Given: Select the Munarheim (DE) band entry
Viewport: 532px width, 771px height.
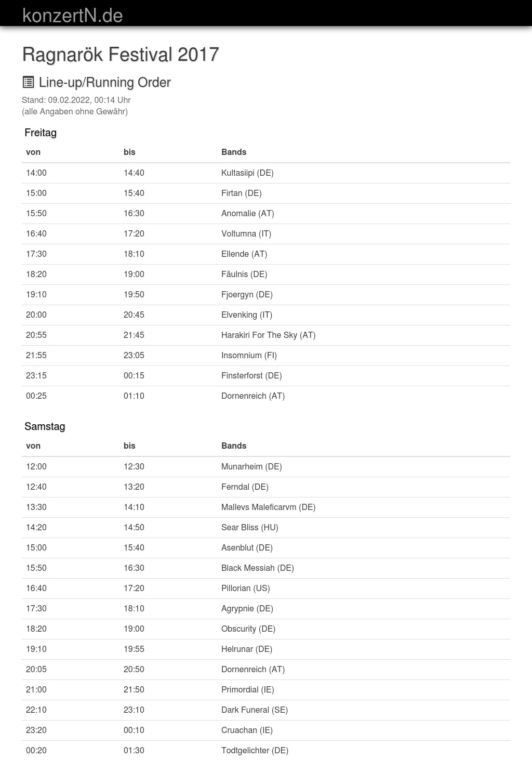Looking at the screenshot, I should [251, 466].
